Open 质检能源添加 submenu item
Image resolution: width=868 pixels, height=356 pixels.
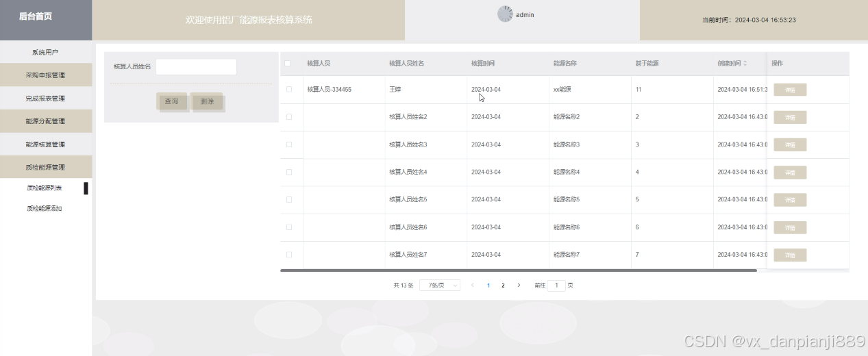point(45,208)
